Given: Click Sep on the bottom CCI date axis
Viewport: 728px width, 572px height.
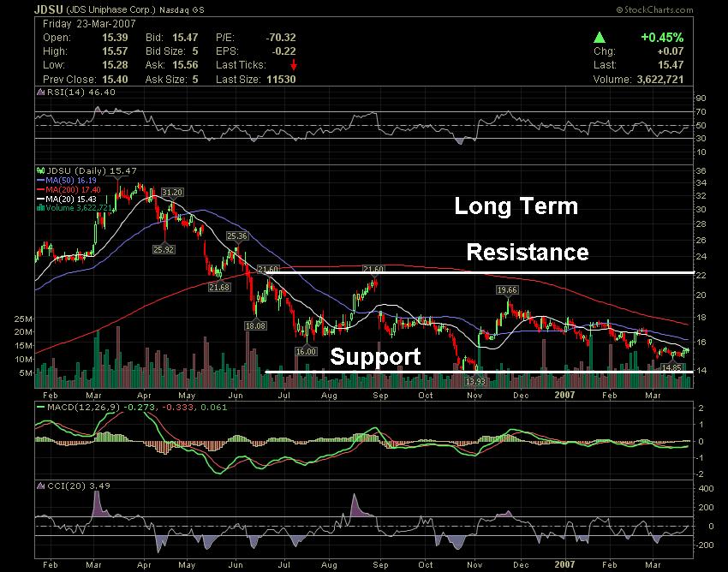Looking at the screenshot, I should pos(380,565).
